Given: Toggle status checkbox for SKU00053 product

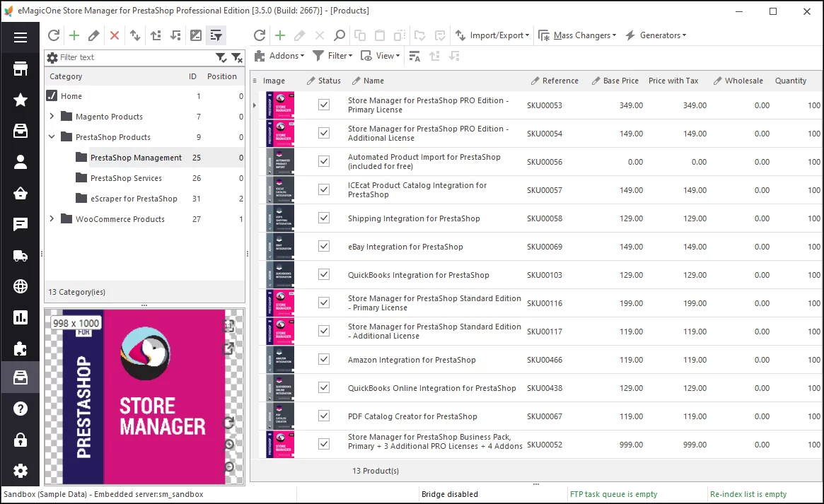Looking at the screenshot, I should (324, 105).
